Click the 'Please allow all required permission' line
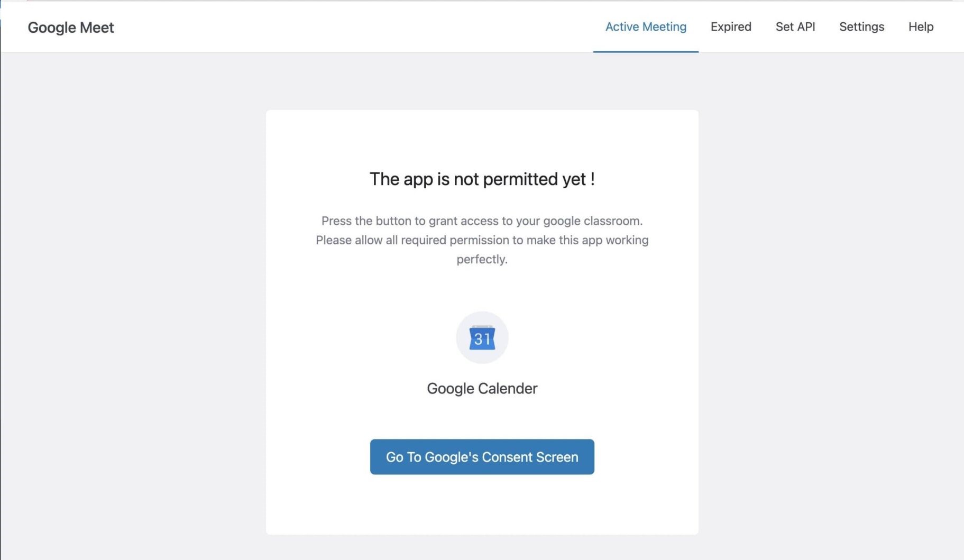 (482, 240)
